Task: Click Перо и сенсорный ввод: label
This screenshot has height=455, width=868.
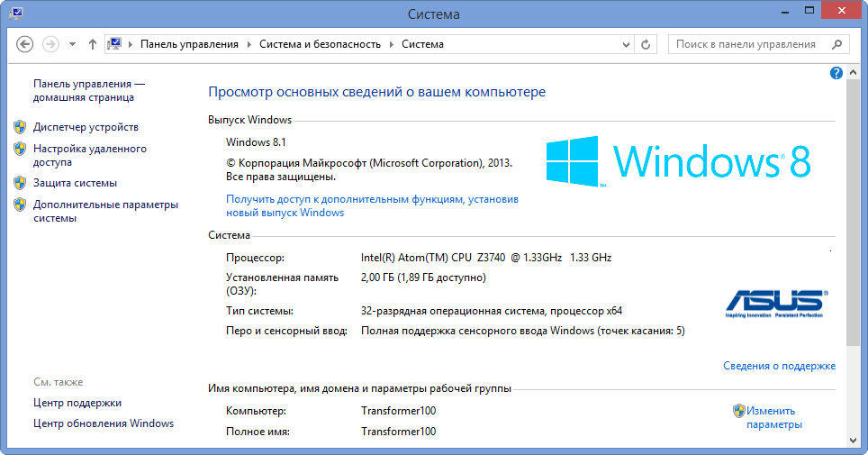Action: click(x=286, y=331)
